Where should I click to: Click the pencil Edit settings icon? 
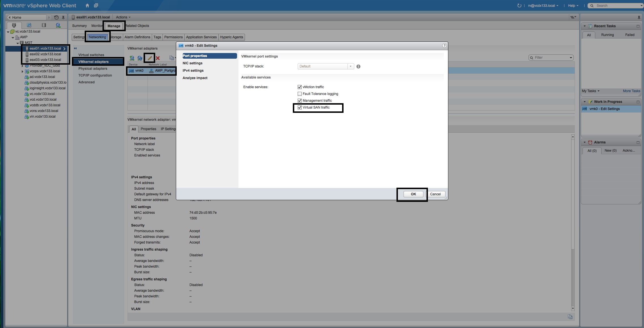(150, 58)
